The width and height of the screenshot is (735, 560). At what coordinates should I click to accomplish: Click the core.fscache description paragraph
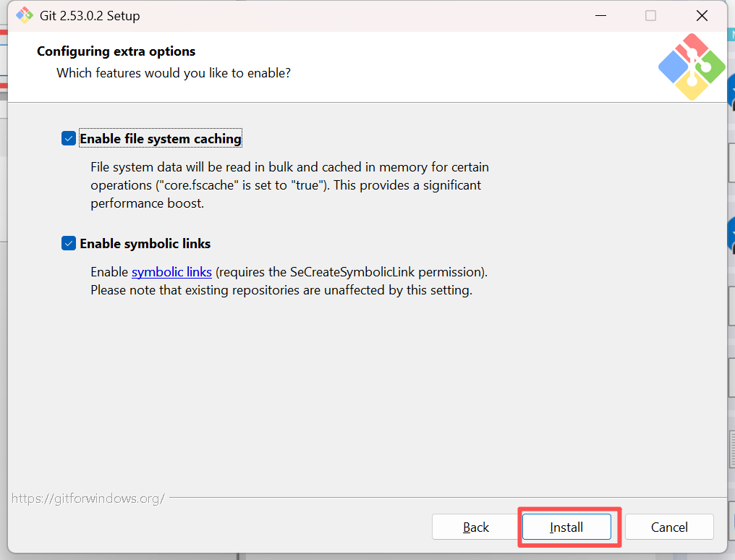point(289,185)
